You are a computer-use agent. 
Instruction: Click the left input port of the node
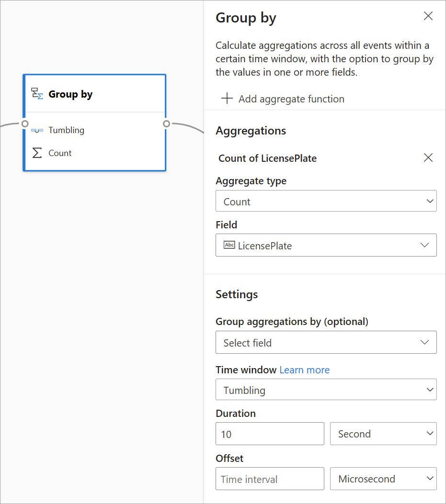click(24, 123)
